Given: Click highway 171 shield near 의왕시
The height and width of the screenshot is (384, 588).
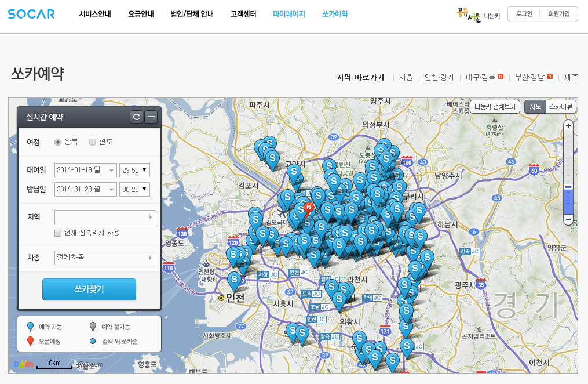Looking at the screenshot, I should pyautogui.click(x=385, y=330).
